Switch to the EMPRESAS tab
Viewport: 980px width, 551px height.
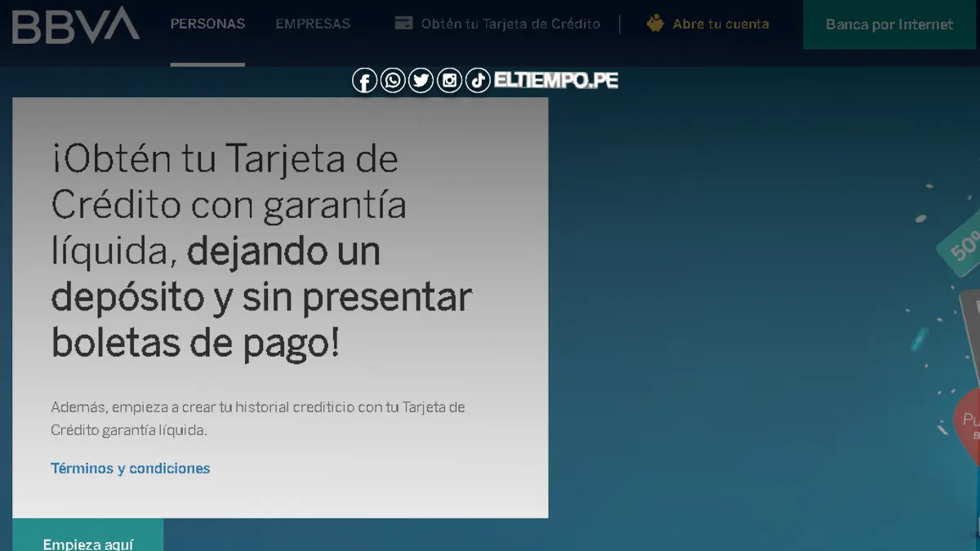pyautogui.click(x=313, y=24)
